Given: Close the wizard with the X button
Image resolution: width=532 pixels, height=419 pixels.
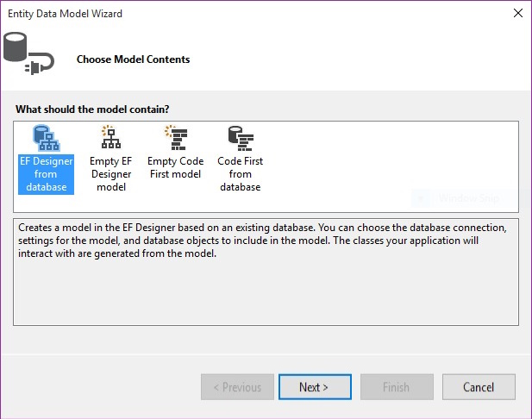Looking at the screenshot, I should tap(517, 13).
